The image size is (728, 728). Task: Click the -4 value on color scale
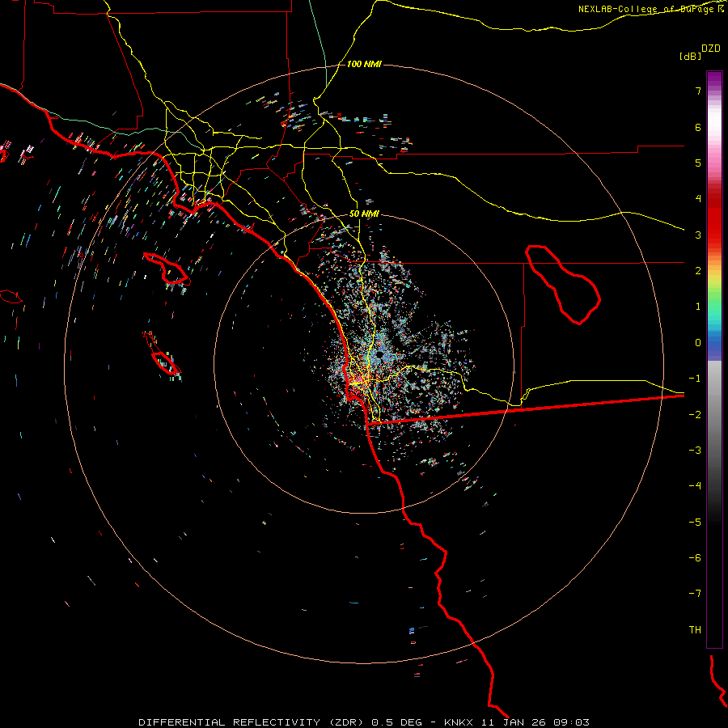point(695,485)
